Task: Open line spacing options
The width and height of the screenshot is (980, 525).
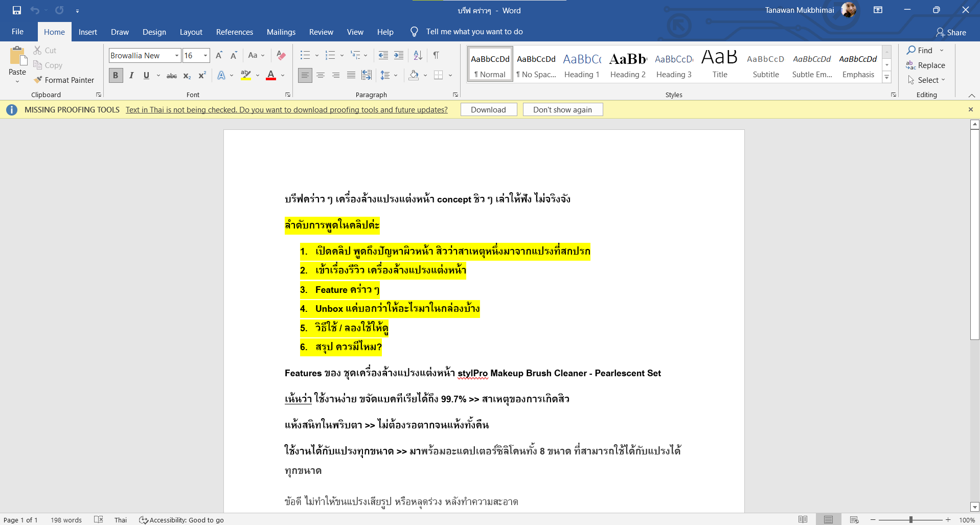Action: [389, 76]
